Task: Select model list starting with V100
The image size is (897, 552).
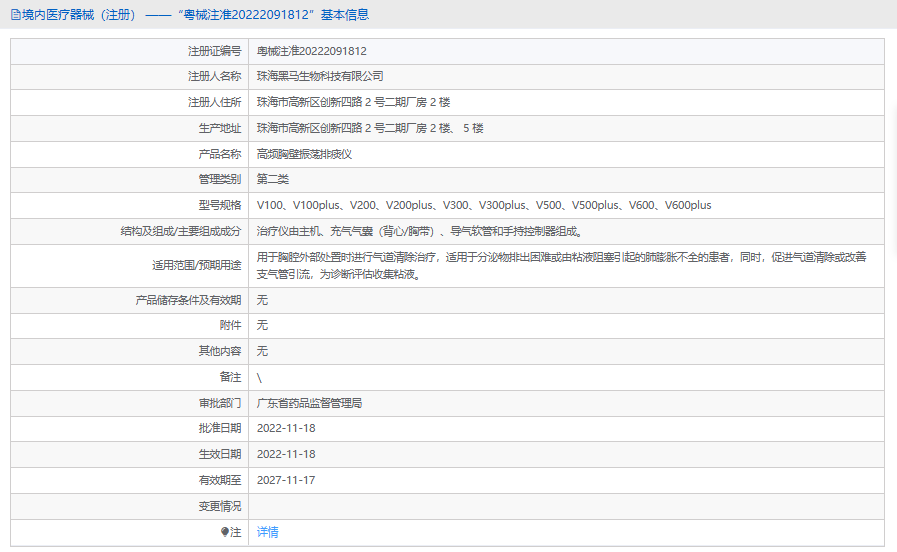Action: [x=484, y=205]
